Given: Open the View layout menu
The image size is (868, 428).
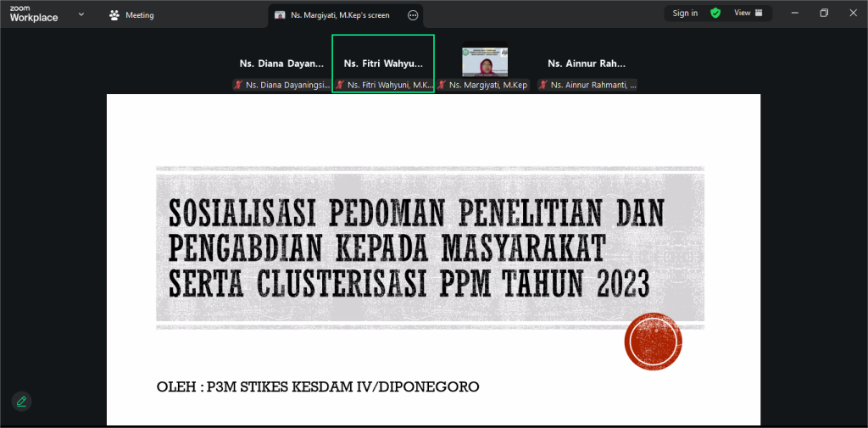Looking at the screenshot, I should 748,14.
